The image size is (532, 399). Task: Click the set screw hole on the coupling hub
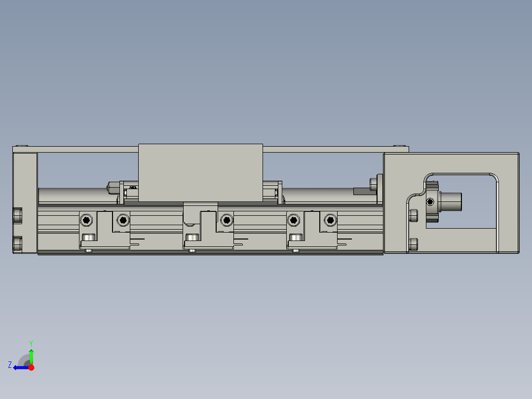point(430,201)
